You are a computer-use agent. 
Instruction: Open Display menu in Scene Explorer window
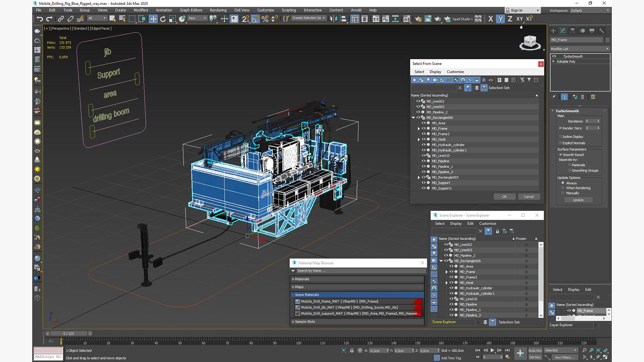456,224
